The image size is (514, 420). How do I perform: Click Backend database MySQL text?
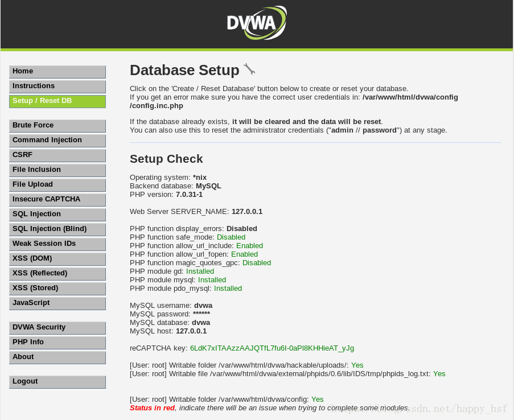point(175,186)
